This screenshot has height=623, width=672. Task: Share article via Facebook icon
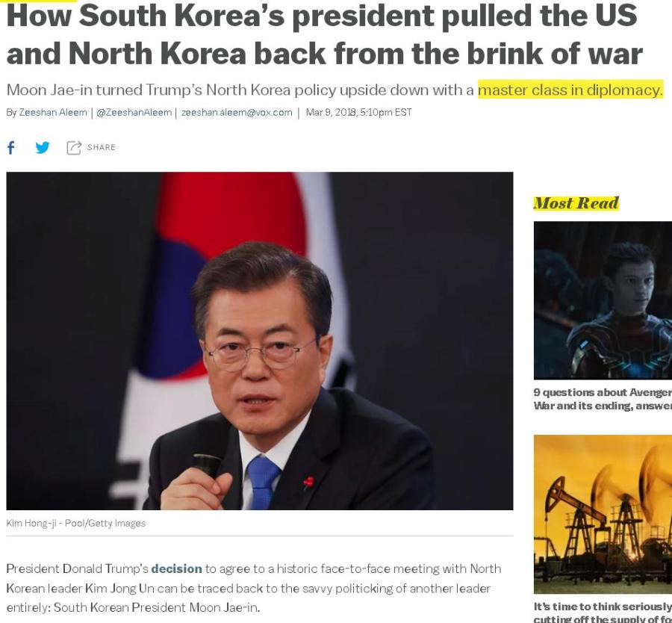click(x=11, y=147)
